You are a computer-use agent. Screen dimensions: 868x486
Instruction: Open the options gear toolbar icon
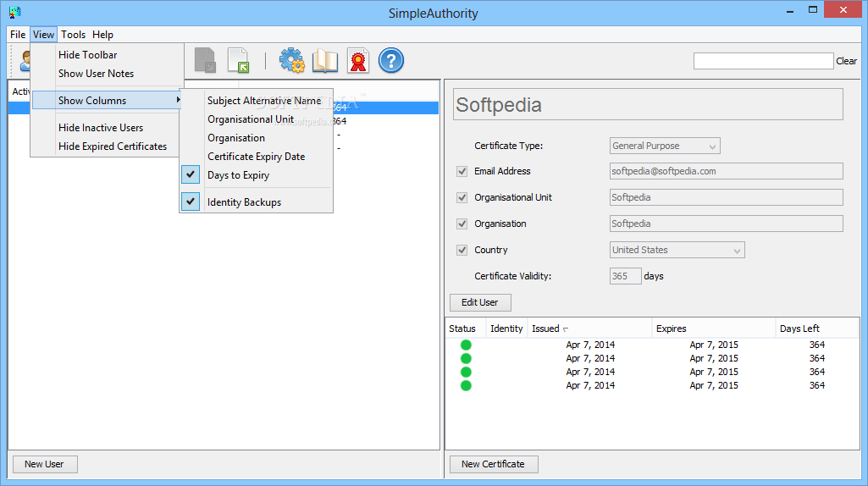(x=291, y=60)
